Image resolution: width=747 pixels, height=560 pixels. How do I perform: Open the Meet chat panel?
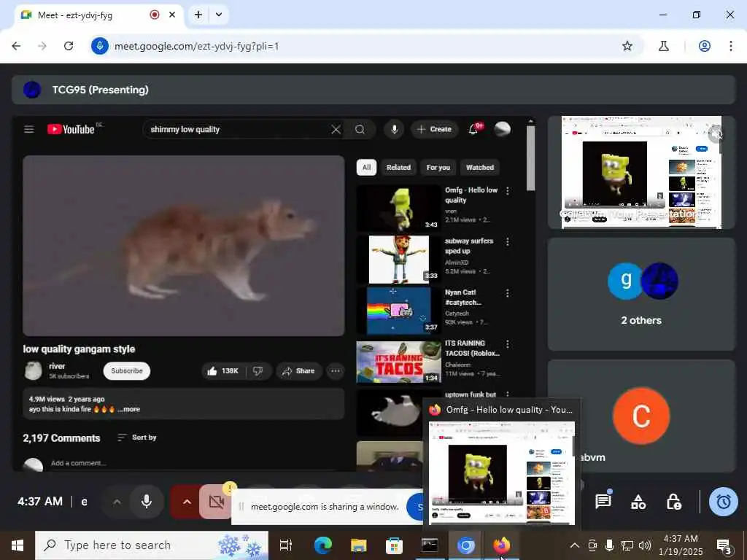tap(603, 502)
